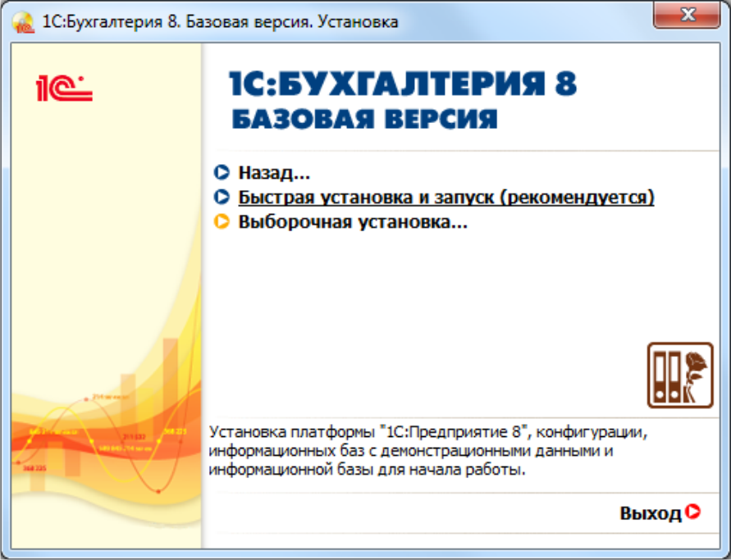Click the brown binders and rose icon
The width and height of the screenshot is (731, 560).
coord(680,376)
